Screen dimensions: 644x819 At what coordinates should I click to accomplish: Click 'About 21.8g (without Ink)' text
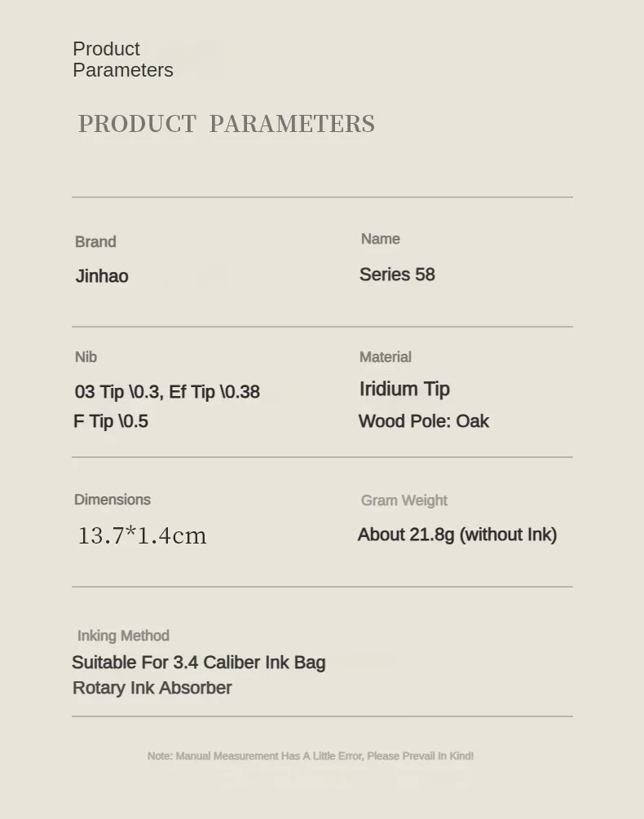(457, 535)
